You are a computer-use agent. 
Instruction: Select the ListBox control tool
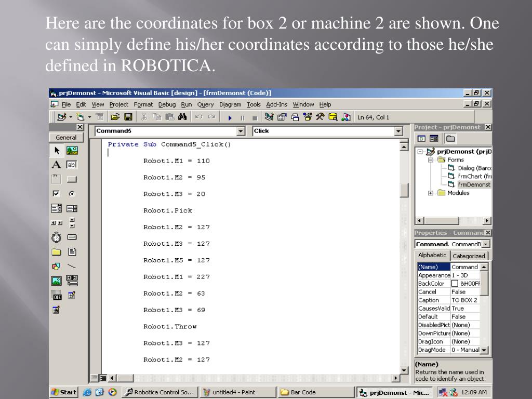72,208
